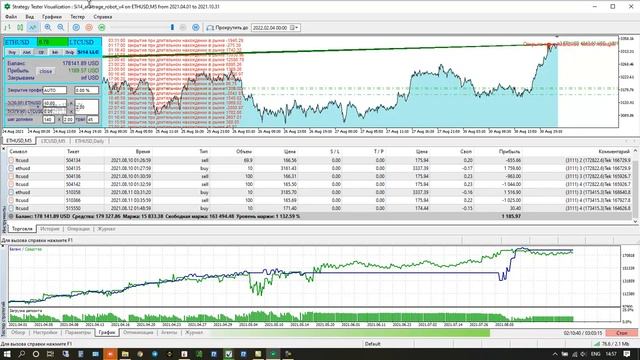Zoom out of the chart
This screenshot has height=360, width=640.
pos(60,27)
